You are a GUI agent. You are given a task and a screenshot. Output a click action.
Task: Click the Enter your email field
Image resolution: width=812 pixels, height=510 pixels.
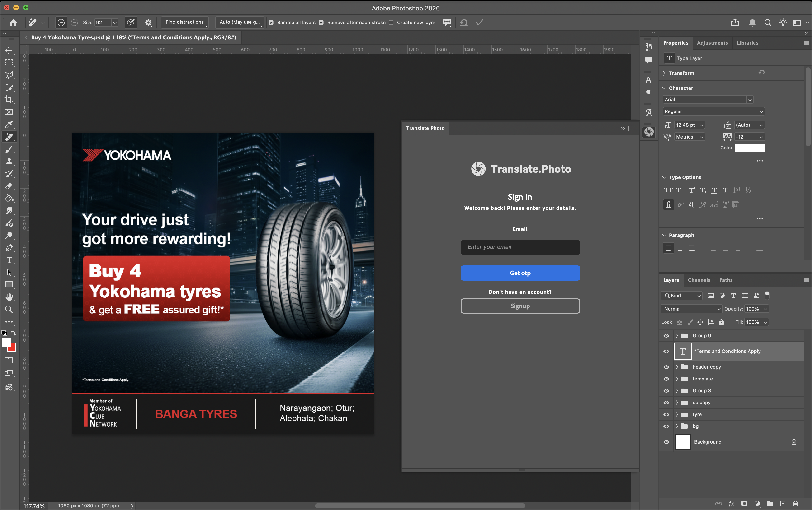[x=520, y=247]
